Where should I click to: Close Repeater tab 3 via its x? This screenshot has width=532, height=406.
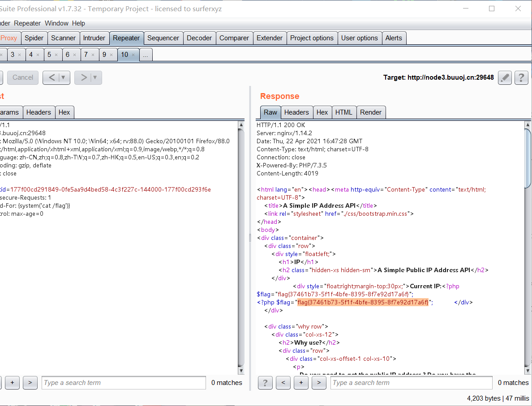[x=19, y=55]
